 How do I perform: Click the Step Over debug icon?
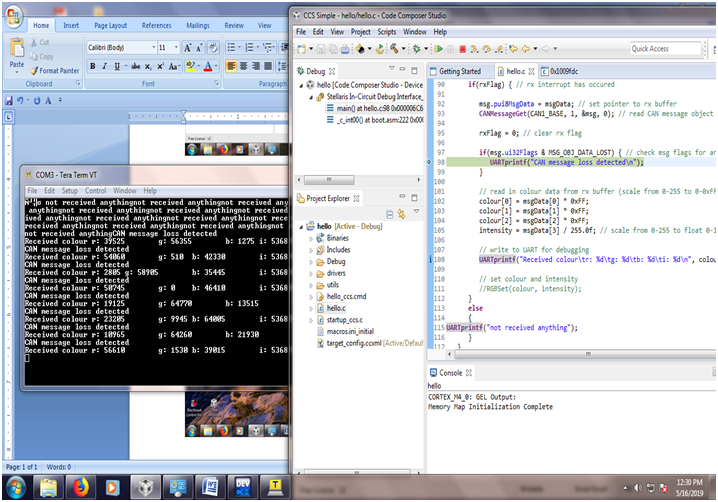[x=487, y=49]
